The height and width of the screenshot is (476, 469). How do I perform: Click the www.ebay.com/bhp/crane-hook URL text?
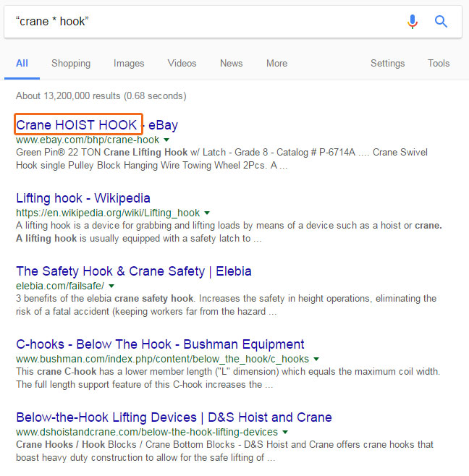click(x=88, y=140)
